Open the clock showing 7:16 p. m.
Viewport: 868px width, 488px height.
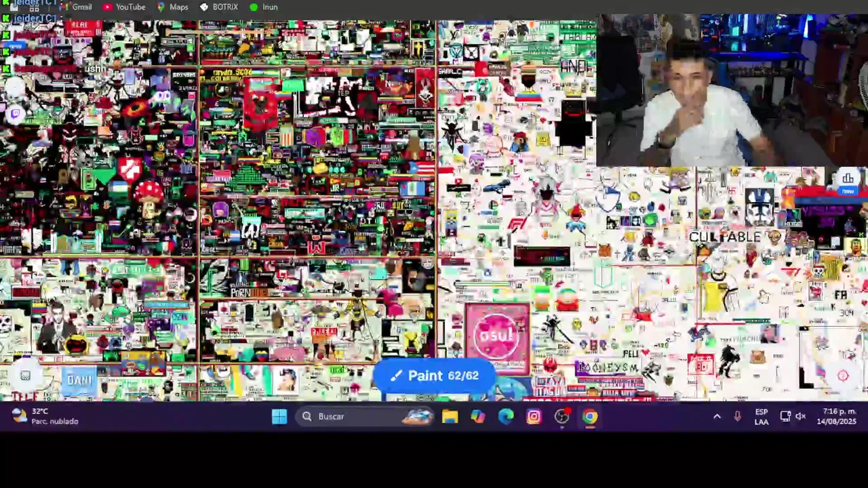pos(837,416)
